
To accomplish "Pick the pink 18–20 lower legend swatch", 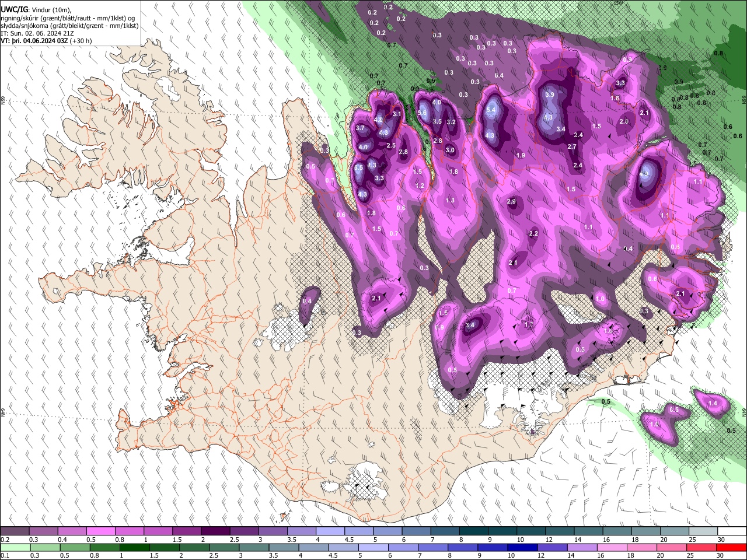I will coord(642,548).
